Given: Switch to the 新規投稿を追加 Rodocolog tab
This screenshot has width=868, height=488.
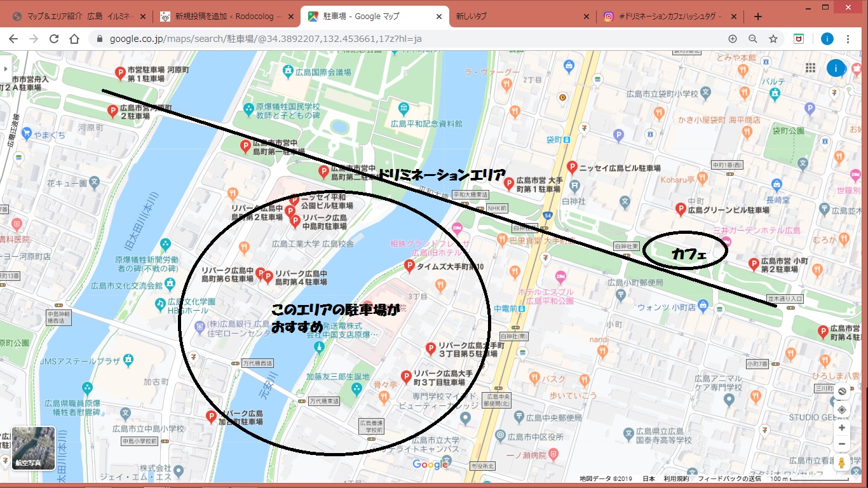Looking at the screenshot, I should (x=226, y=17).
